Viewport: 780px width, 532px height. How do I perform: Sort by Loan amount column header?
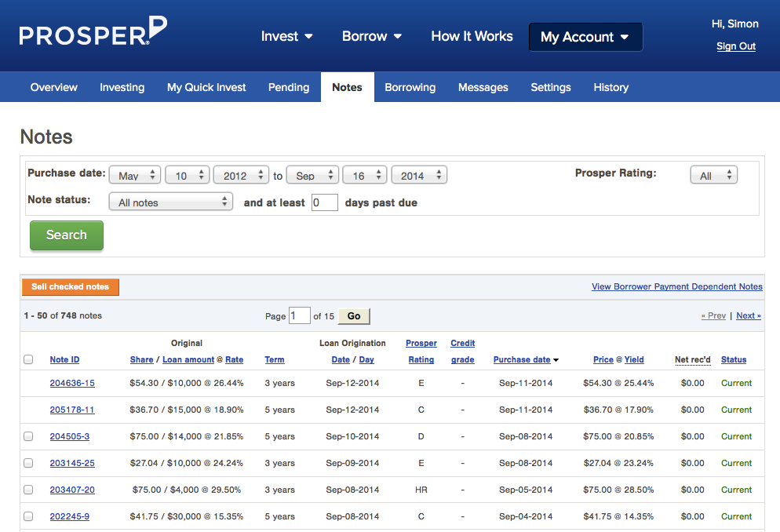click(x=188, y=359)
